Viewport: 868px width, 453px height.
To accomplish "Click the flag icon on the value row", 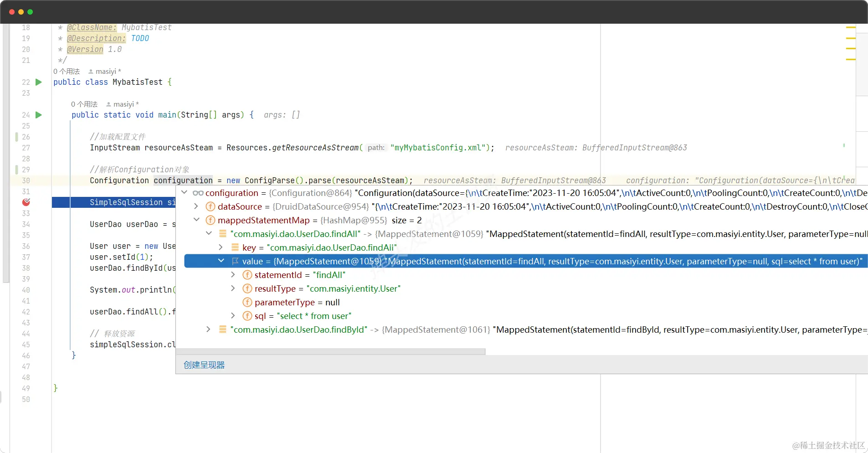I will coord(235,261).
